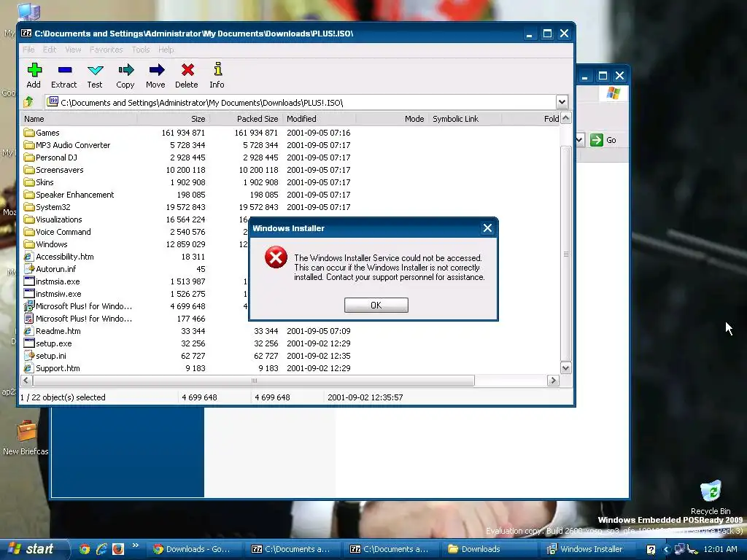This screenshot has height=560, width=747.
Task: Switch to Downloads folder taskbar button
Action: pyautogui.click(x=489, y=549)
